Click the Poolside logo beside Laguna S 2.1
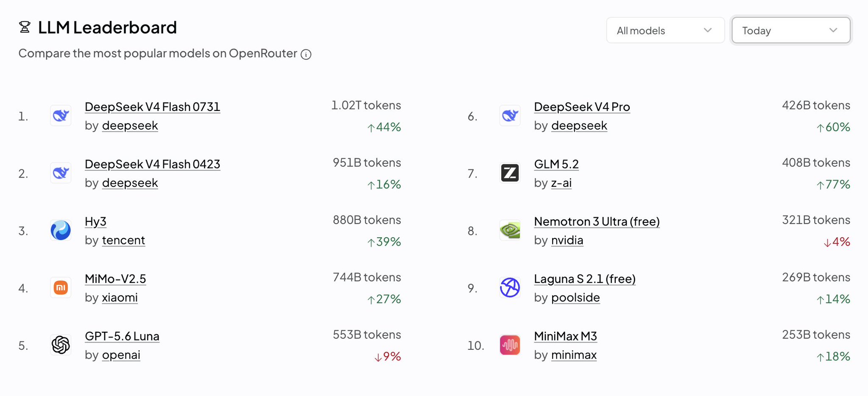This screenshot has width=868, height=396. click(x=510, y=288)
